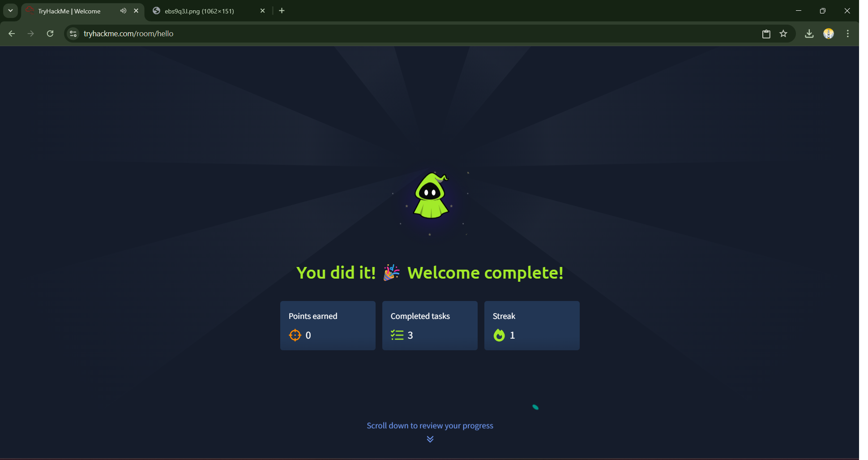Close the ebs9q3J.png tab
This screenshot has height=460, width=868.
click(263, 11)
